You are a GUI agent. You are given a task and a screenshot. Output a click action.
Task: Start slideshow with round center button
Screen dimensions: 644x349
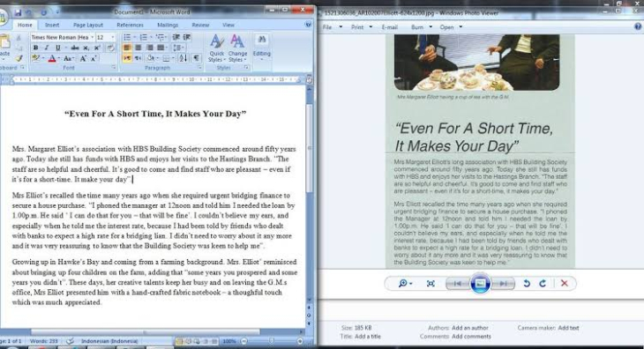pos(480,284)
